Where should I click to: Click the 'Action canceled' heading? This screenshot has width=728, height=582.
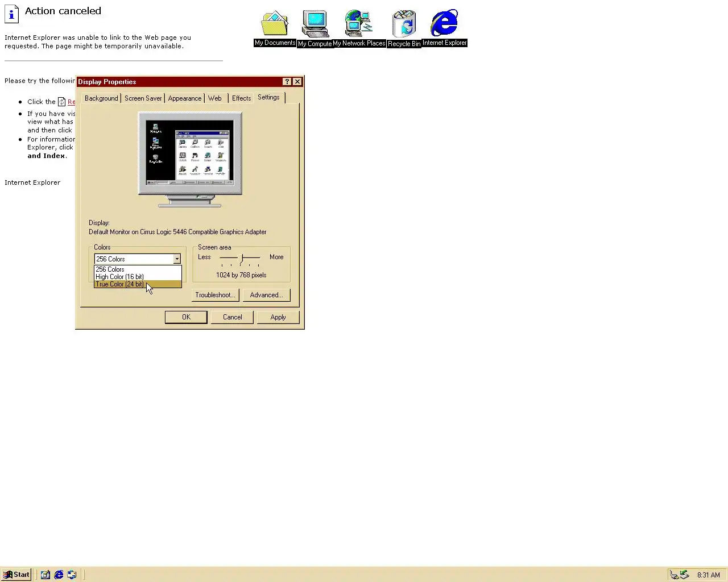[63, 11]
